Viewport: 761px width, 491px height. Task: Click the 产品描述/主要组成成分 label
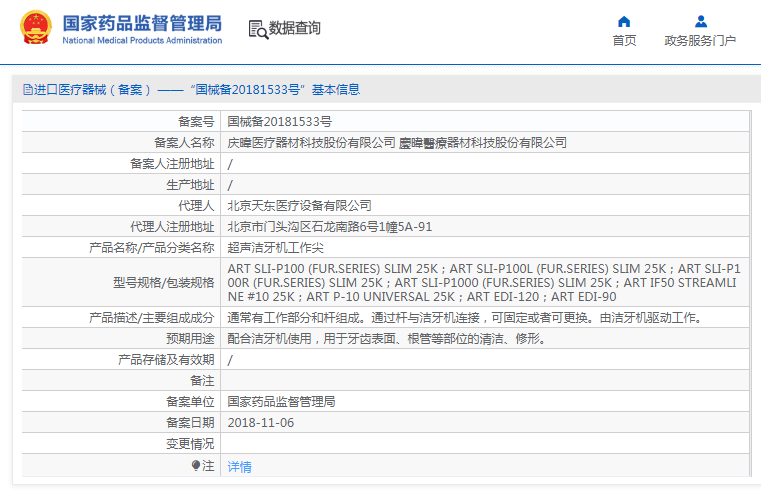tap(151, 318)
